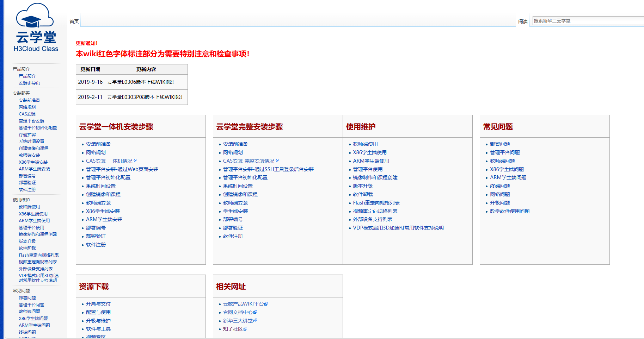
Task: Click 创建镜像和课程 under 云学堂一体机安装步骤
Action: pyautogui.click(x=103, y=194)
